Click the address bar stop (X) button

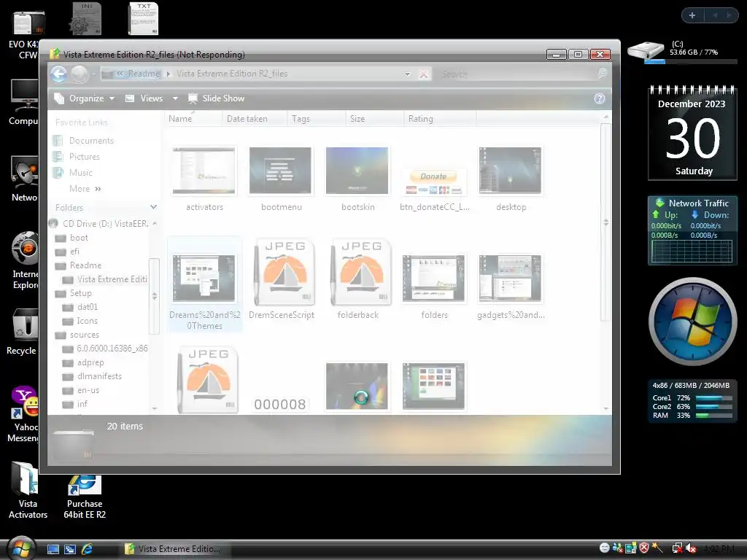[424, 74]
